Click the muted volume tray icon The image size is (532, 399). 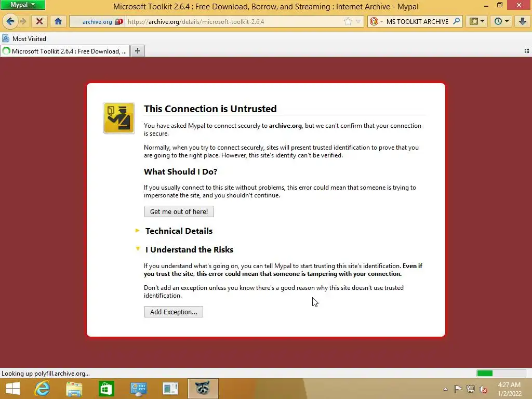483,389
